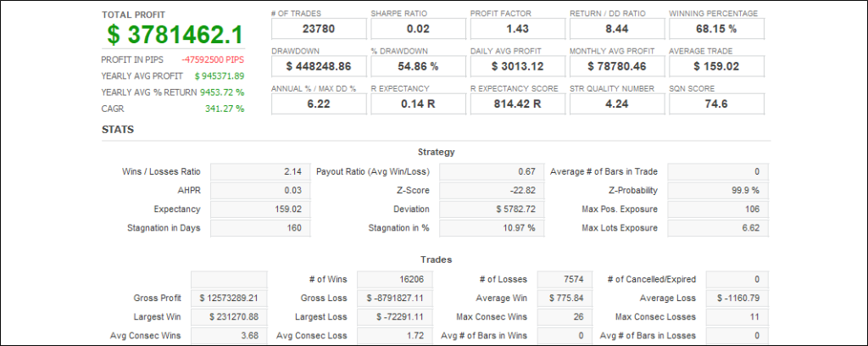The height and width of the screenshot is (346, 868).
Task: Select the % Drawdown value box
Action: [417, 66]
